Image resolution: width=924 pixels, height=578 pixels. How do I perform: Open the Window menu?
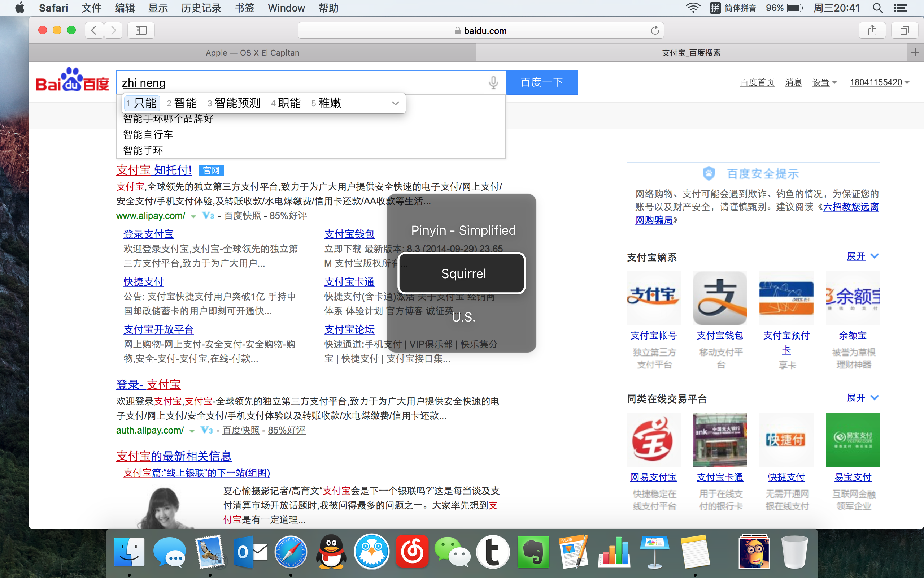pyautogui.click(x=286, y=8)
